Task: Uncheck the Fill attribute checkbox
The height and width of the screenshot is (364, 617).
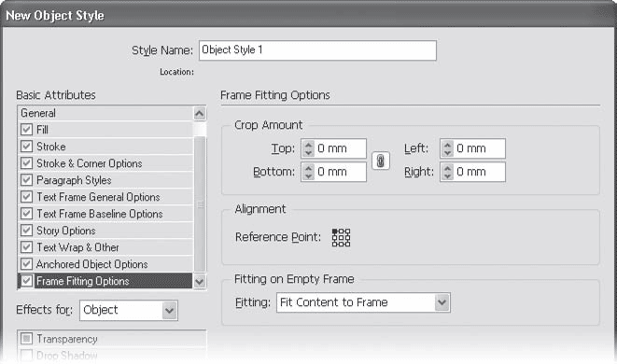Action: pyautogui.click(x=26, y=130)
